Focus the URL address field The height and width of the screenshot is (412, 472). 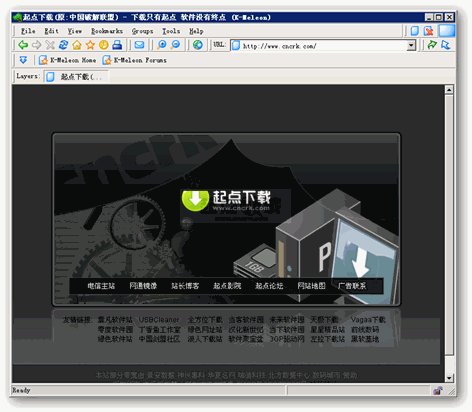tap(323, 45)
